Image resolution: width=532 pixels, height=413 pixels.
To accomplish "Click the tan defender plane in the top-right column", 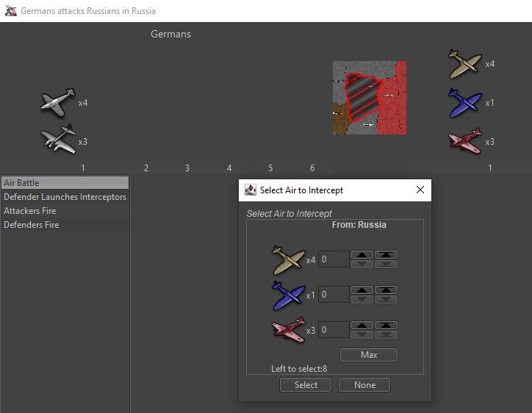I will pyautogui.click(x=465, y=65).
